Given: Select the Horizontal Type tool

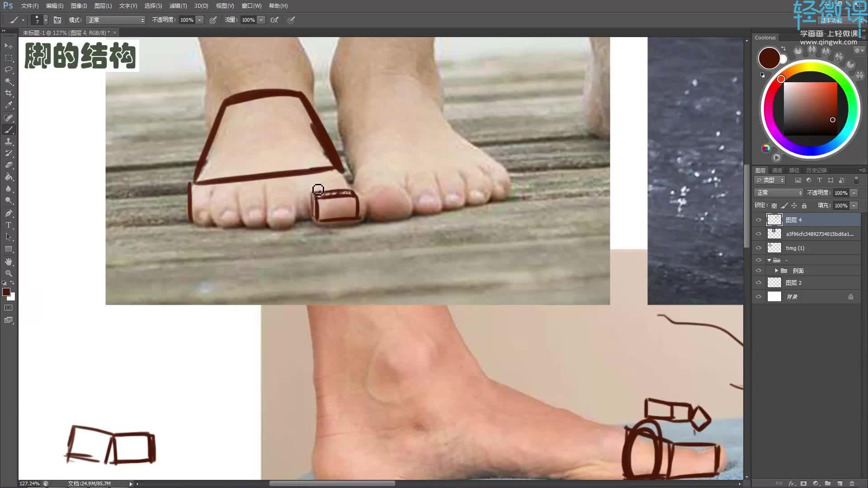Looking at the screenshot, I should coord(9,225).
